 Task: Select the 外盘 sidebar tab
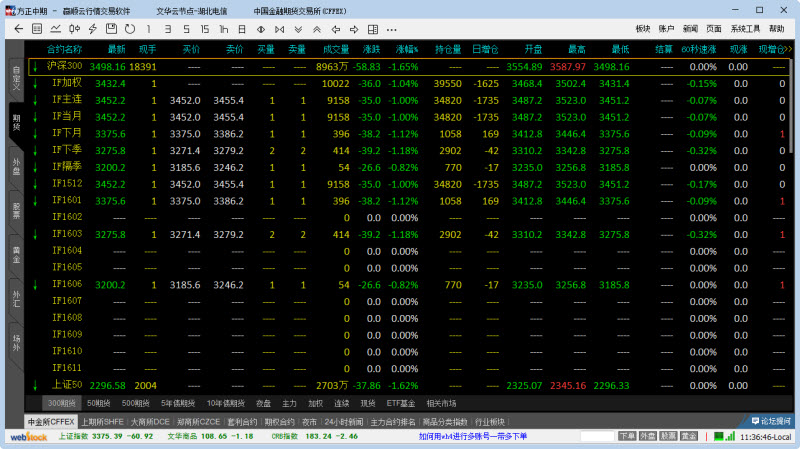pyautogui.click(x=16, y=167)
